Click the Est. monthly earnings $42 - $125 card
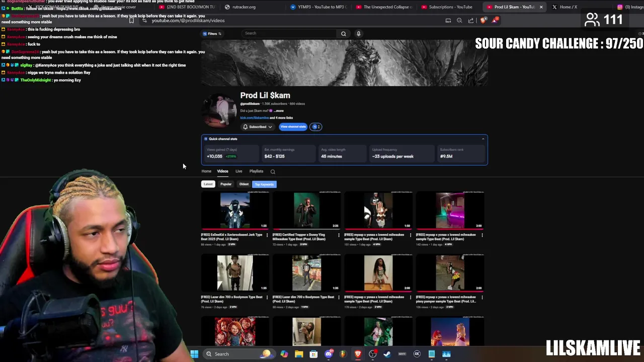 (288, 153)
